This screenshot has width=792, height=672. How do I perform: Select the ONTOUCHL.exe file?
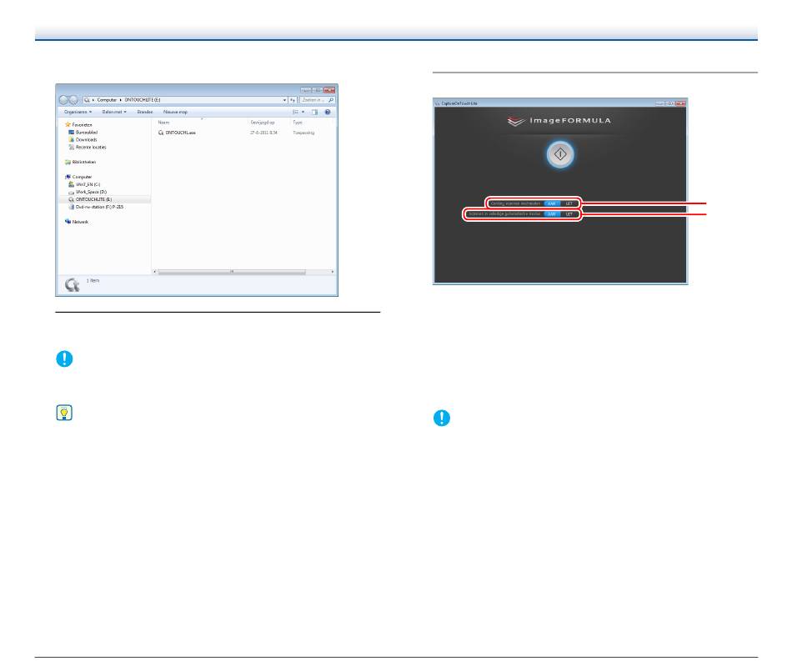177,133
